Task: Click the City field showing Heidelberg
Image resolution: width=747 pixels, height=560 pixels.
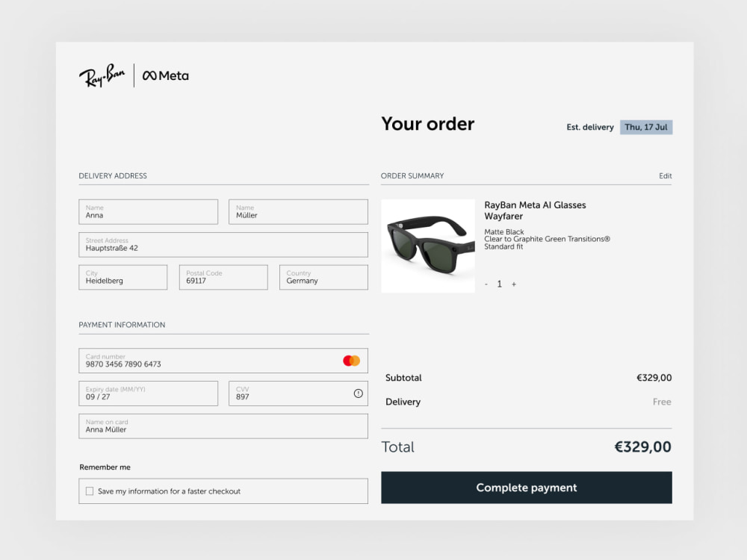Action: click(123, 277)
